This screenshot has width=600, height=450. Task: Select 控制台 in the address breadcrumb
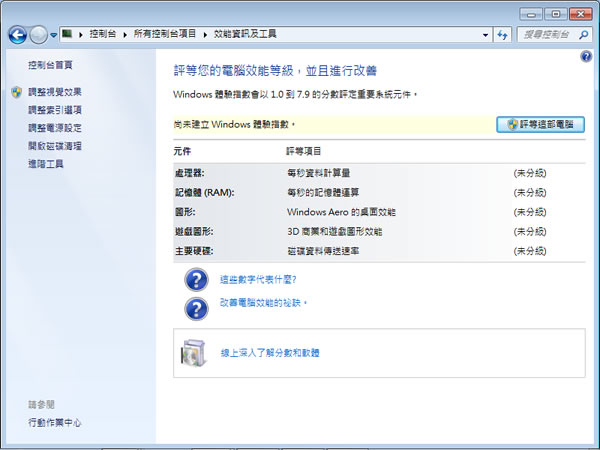point(103,34)
